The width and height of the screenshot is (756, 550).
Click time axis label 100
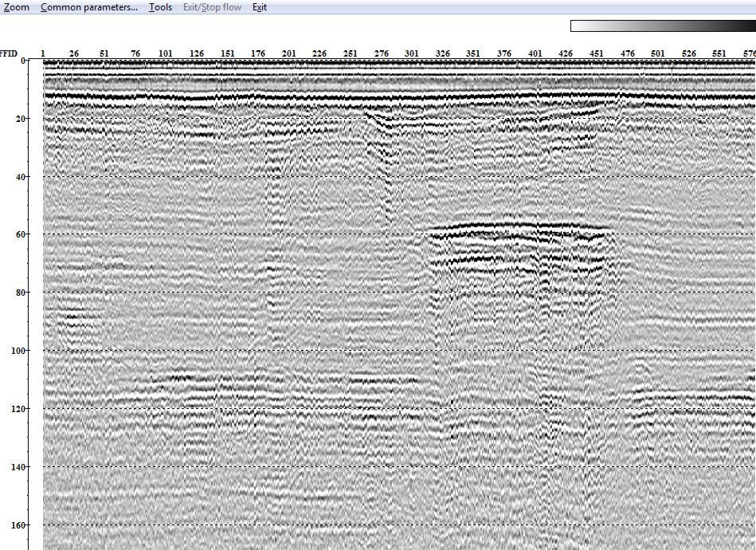coord(18,350)
